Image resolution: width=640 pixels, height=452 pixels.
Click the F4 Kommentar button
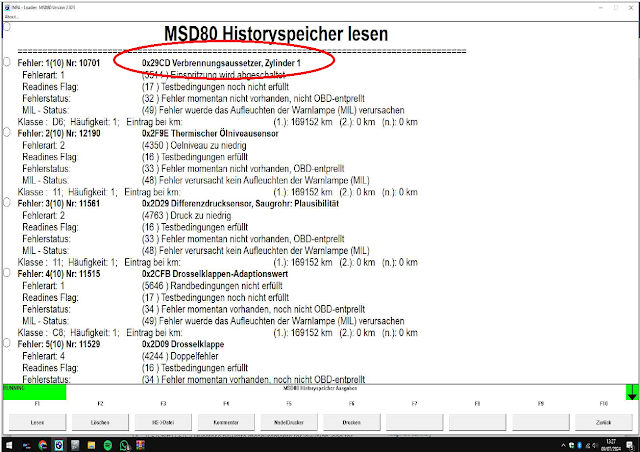coord(226,422)
